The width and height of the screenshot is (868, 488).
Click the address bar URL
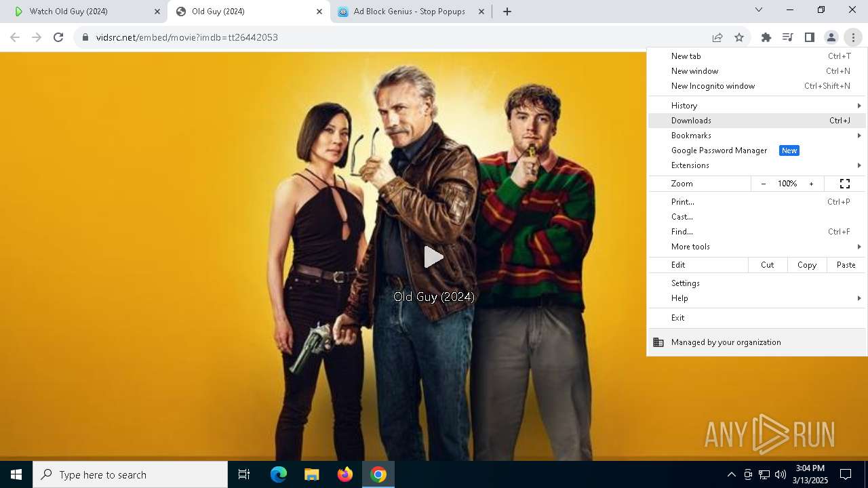coord(186,37)
